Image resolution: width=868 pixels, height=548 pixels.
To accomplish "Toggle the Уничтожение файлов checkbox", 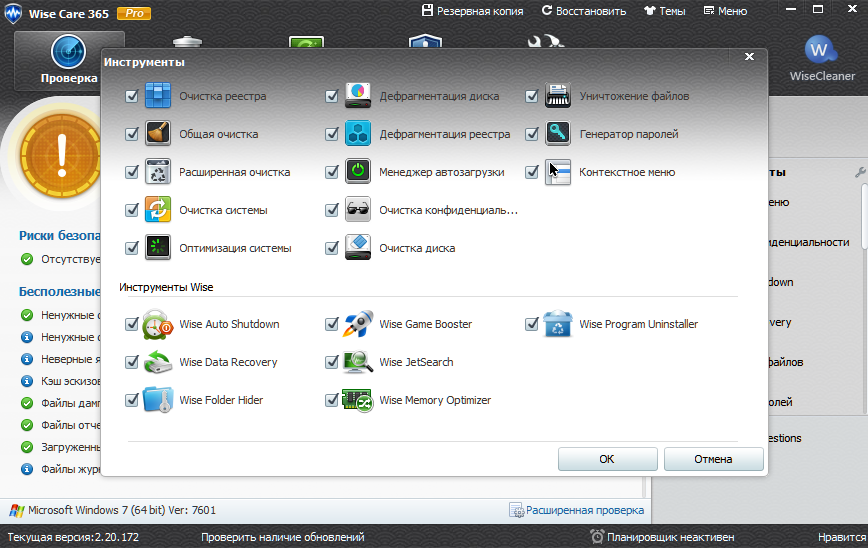I will (532, 96).
